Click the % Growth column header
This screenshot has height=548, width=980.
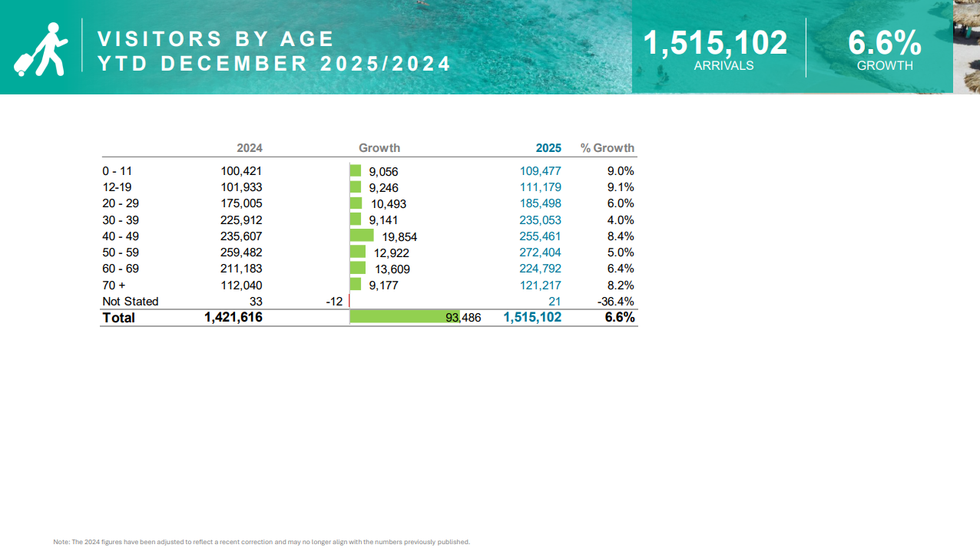tap(609, 147)
